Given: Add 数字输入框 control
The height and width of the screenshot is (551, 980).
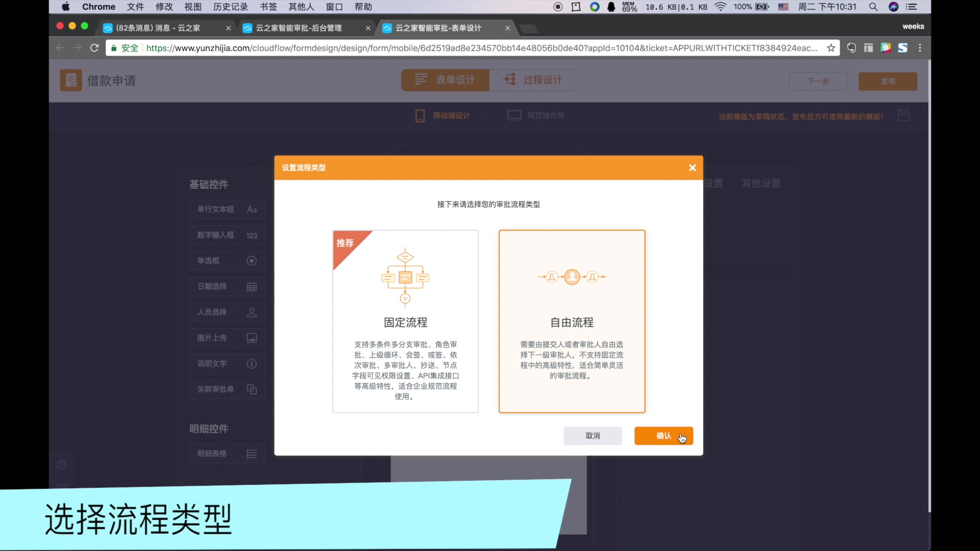Looking at the screenshot, I should (x=227, y=235).
